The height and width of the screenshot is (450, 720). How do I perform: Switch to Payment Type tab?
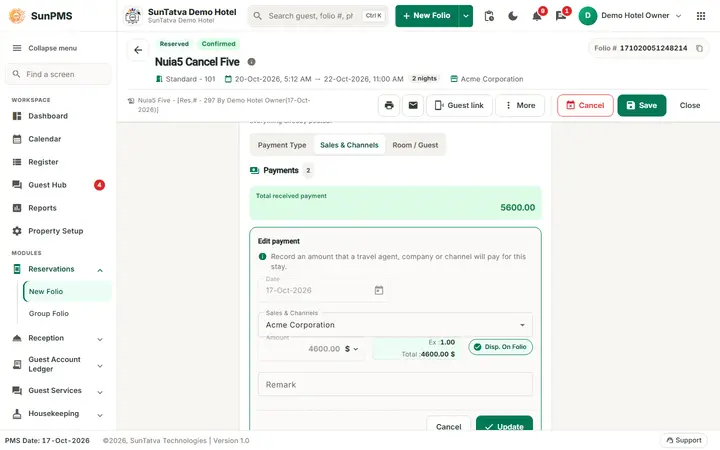tap(282, 145)
